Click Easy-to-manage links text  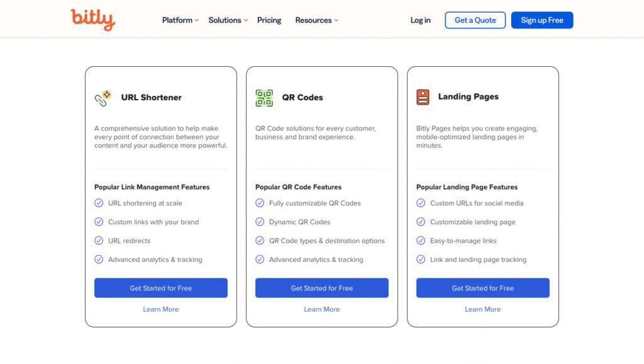pyautogui.click(x=464, y=241)
